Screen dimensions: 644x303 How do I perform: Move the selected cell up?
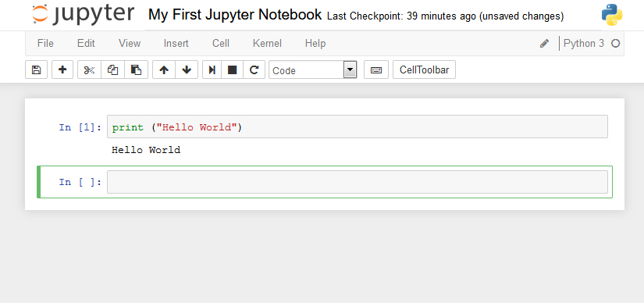(164, 70)
